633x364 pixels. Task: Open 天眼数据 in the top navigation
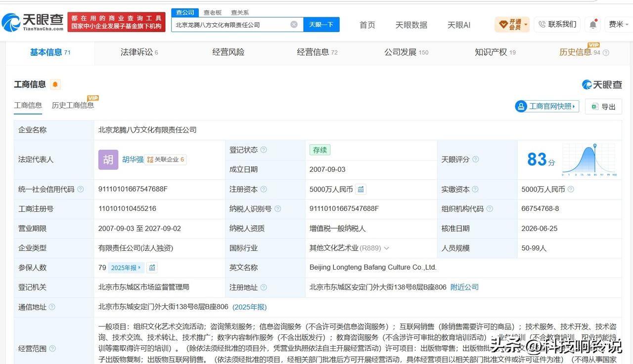tap(411, 25)
